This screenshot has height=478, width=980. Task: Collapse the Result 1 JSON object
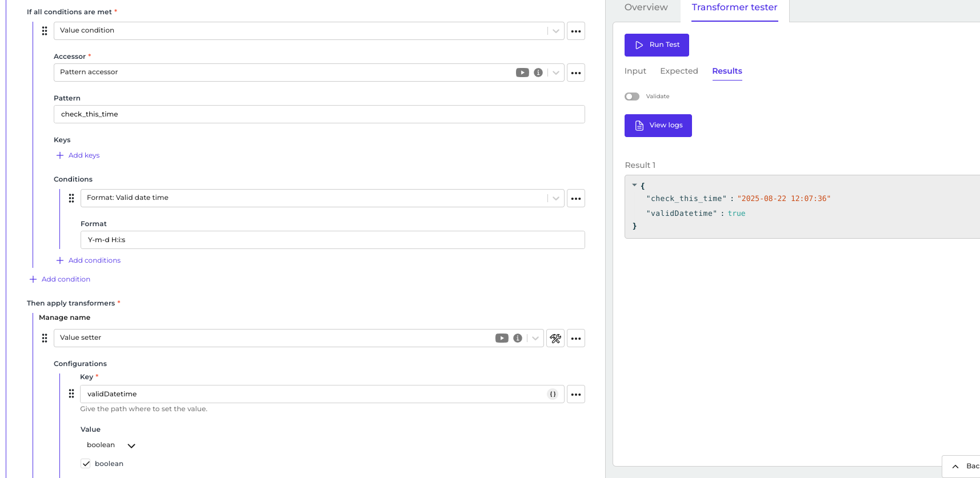(x=634, y=185)
